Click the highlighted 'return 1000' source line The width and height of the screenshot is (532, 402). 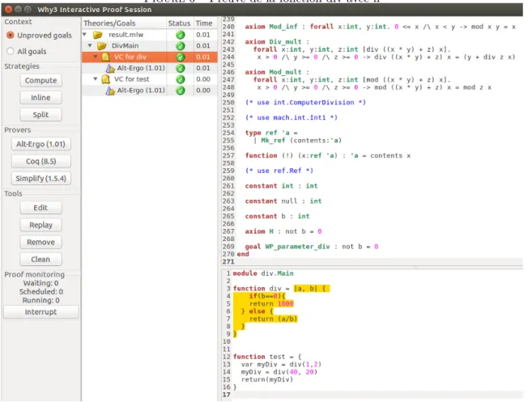pyautogui.click(x=271, y=303)
